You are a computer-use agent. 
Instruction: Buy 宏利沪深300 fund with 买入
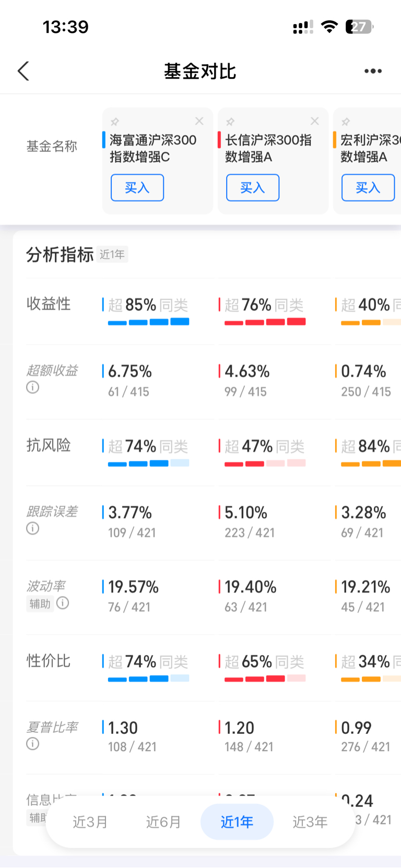(x=368, y=188)
